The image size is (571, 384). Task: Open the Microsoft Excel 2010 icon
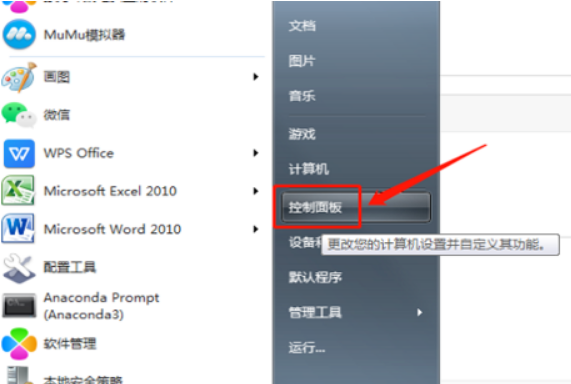point(18,191)
